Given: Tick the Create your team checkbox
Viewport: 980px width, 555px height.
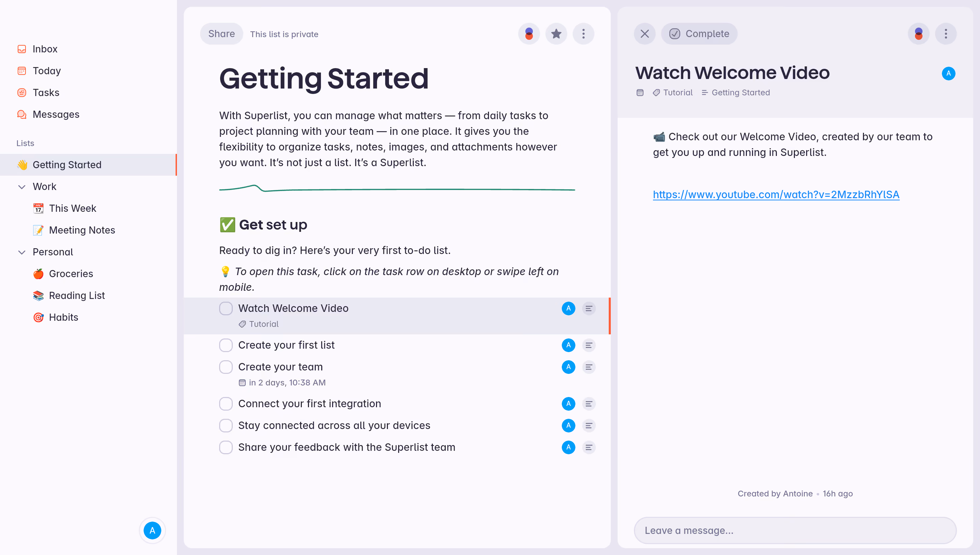Looking at the screenshot, I should point(226,367).
